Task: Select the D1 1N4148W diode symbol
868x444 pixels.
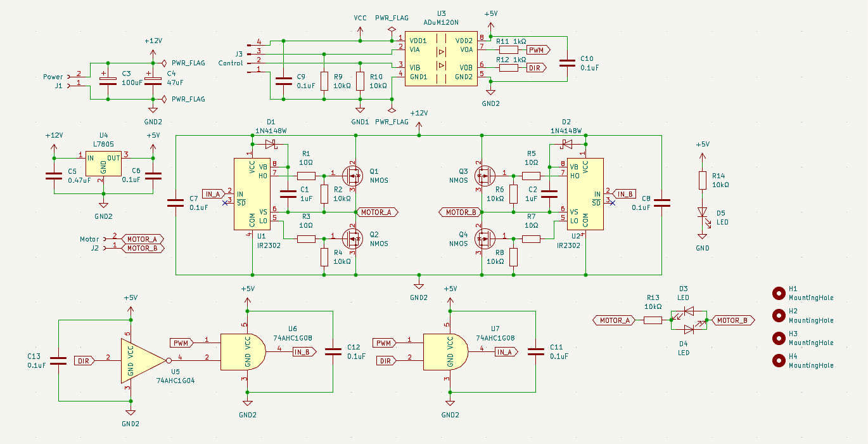Action: 271,143
